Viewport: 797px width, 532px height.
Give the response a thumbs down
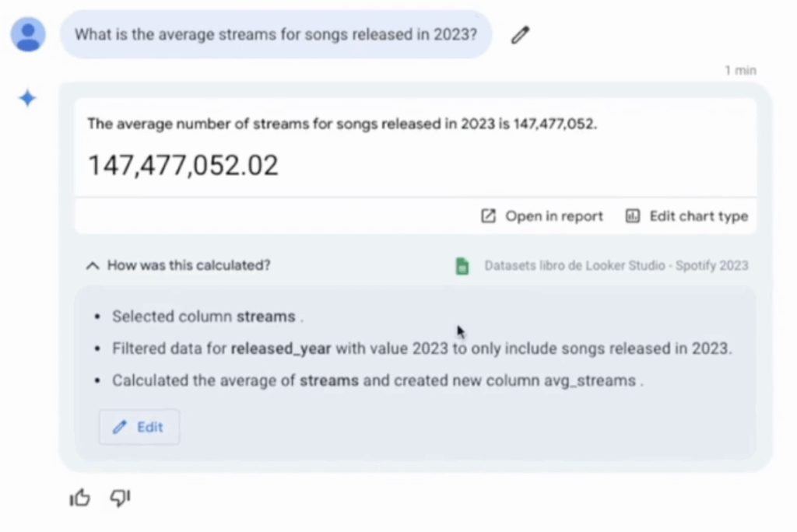click(x=120, y=499)
